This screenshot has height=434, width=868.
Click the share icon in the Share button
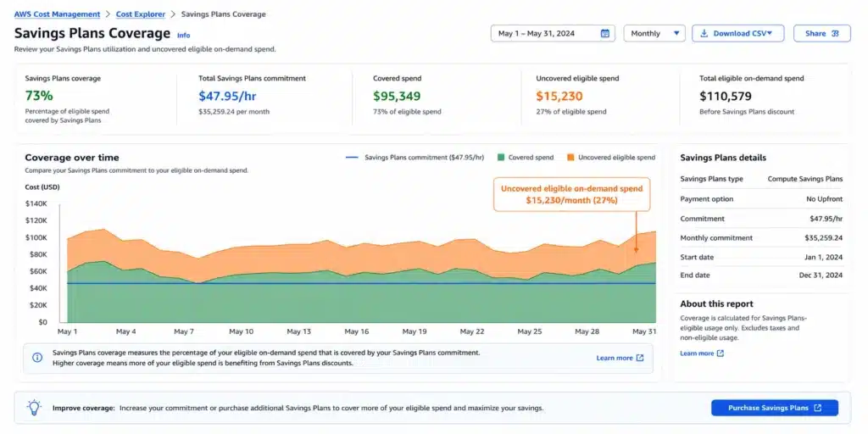[x=835, y=33]
